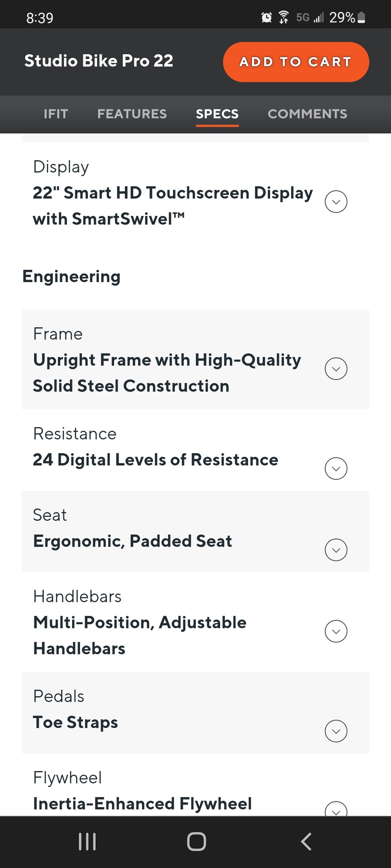Viewport: 391px width, 868px height.
Task: Tap the Ergonomic, Padded Seat row text
Action: point(133,541)
